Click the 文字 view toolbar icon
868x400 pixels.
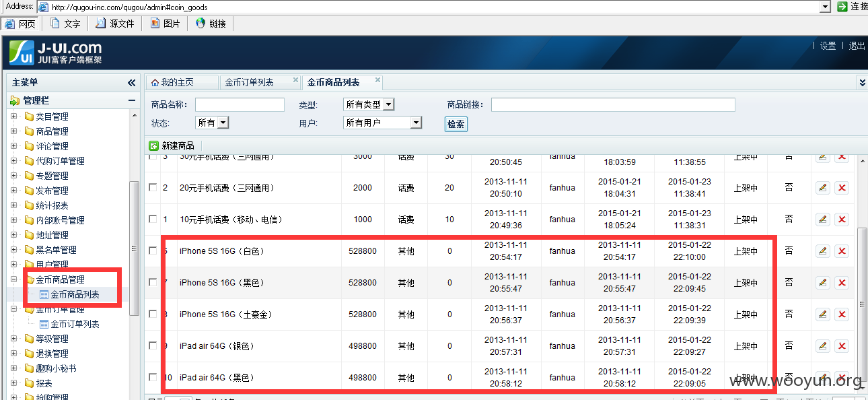[x=55, y=24]
